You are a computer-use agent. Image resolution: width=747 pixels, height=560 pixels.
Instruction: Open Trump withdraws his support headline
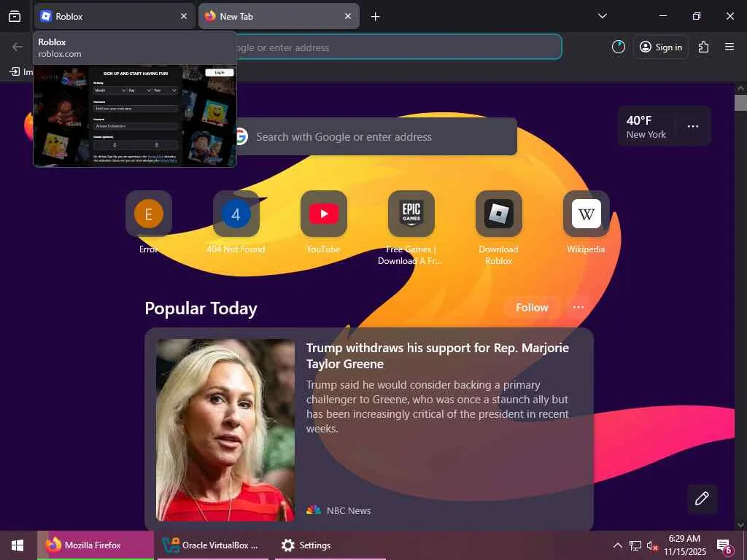pyautogui.click(x=438, y=356)
